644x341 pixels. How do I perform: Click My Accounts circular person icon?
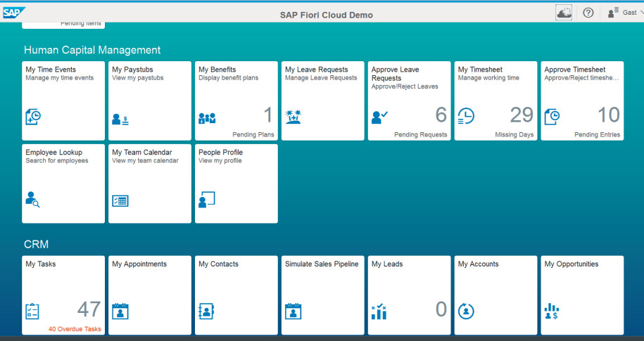tap(466, 311)
